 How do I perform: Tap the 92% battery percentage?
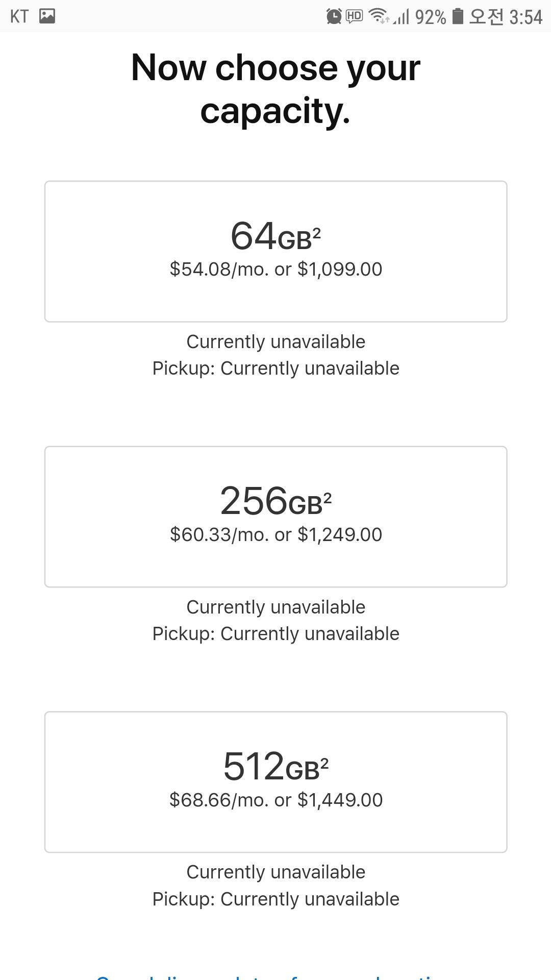point(430,17)
